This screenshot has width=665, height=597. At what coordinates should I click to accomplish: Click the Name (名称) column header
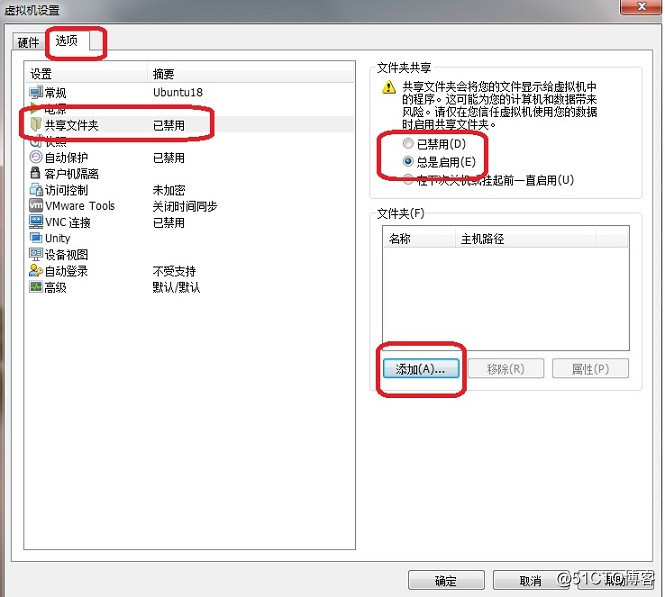tap(419, 239)
